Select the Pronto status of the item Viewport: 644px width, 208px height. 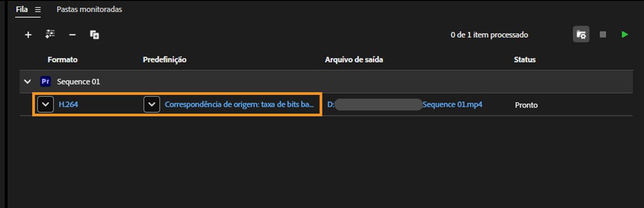pyautogui.click(x=526, y=105)
